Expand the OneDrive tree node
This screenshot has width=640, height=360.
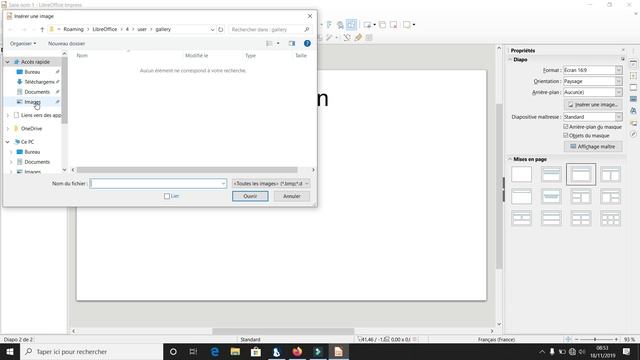click(7, 129)
